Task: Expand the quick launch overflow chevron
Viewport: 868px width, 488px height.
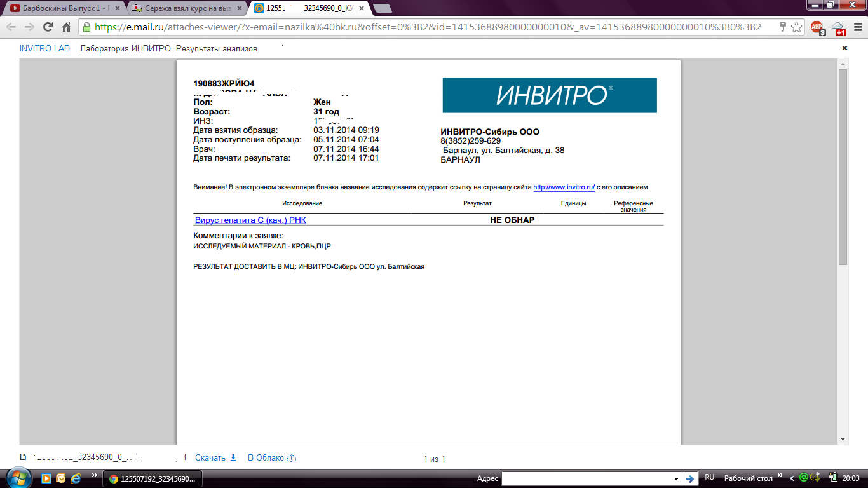Action: [x=95, y=474]
